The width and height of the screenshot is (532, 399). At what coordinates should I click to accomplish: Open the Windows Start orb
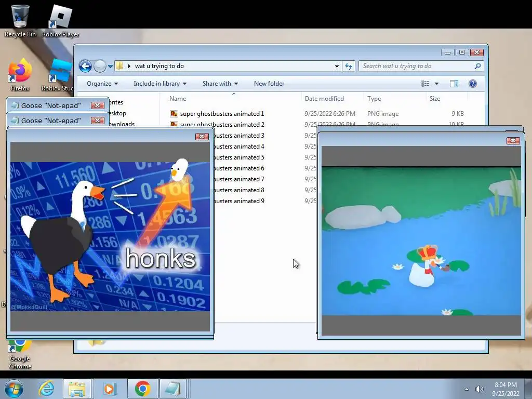(x=14, y=389)
